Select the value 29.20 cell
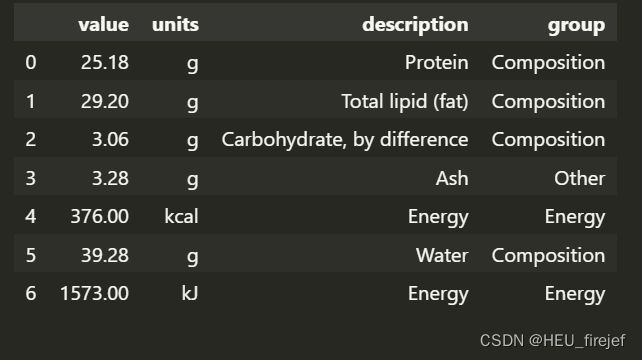Image resolution: width=642 pixels, height=360 pixels. tap(105, 101)
